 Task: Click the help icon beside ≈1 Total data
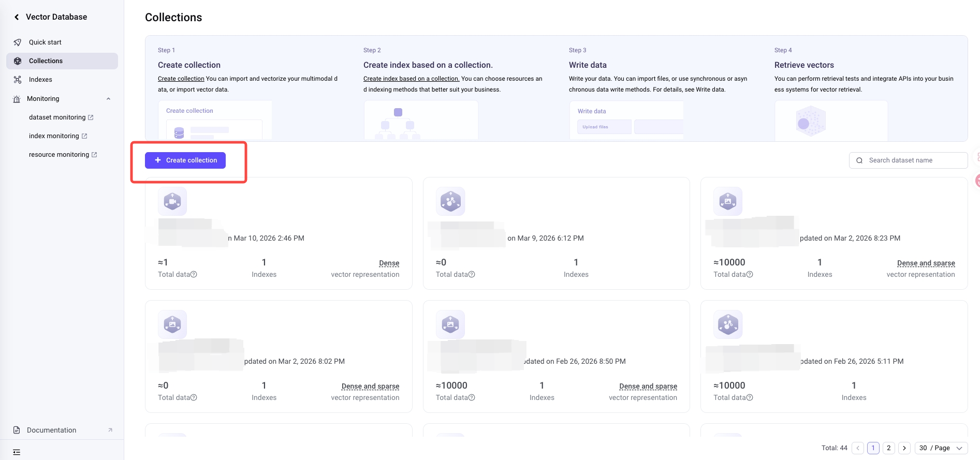click(x=194, y=275)
